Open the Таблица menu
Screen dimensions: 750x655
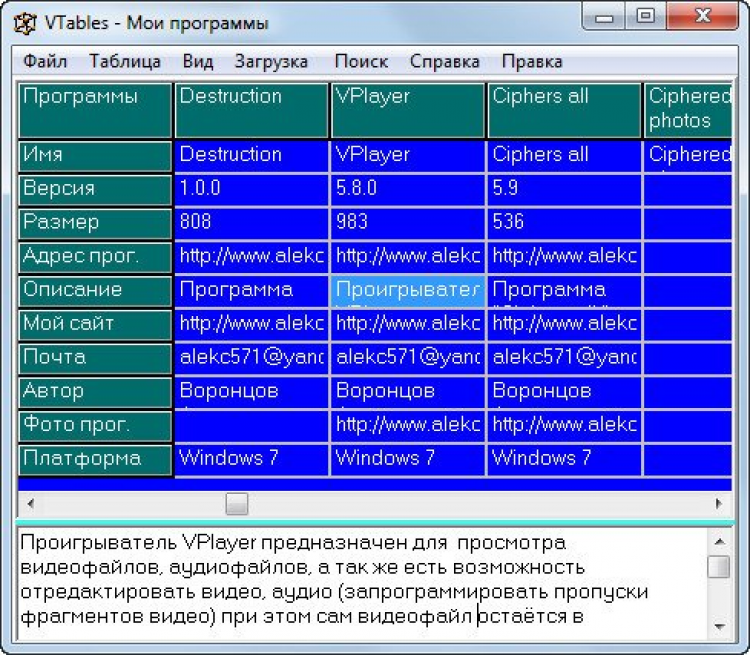125,61
